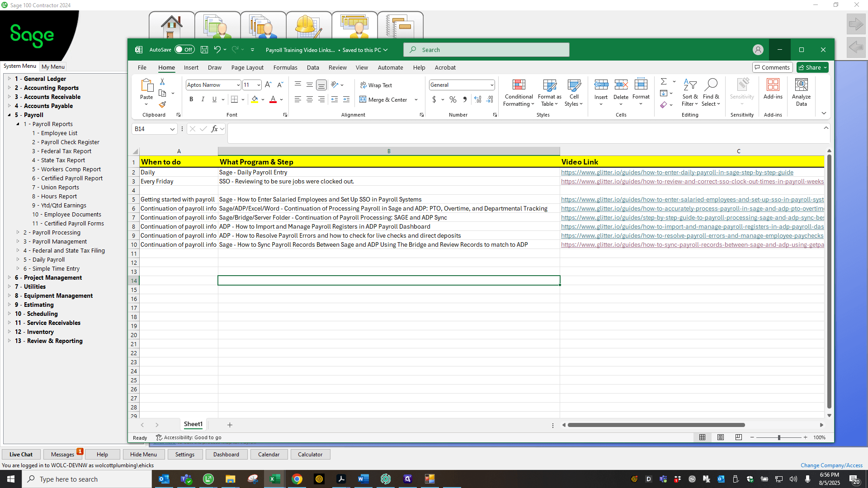Viewport: 868px width, 488px height.
Task: Toggle Bold formatting
Action: (x=191, y=99)
